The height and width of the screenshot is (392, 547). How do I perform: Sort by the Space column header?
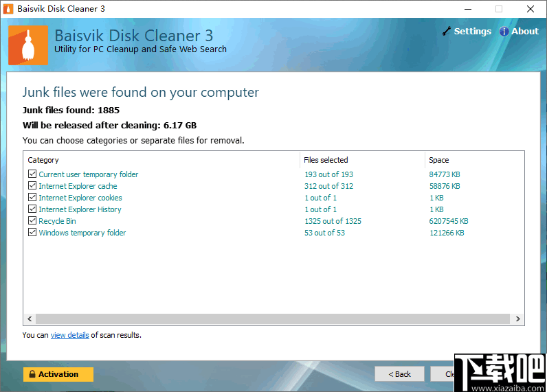coord(474,160)
